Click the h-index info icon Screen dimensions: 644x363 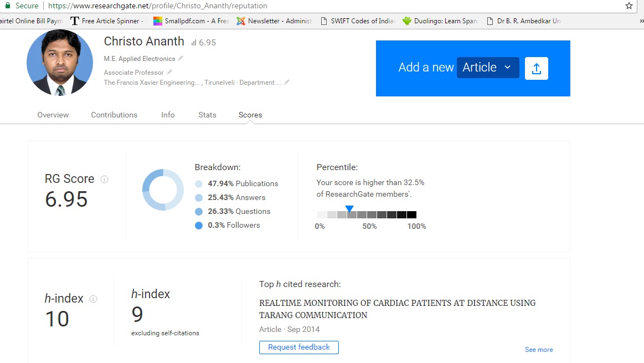point(93,299)
